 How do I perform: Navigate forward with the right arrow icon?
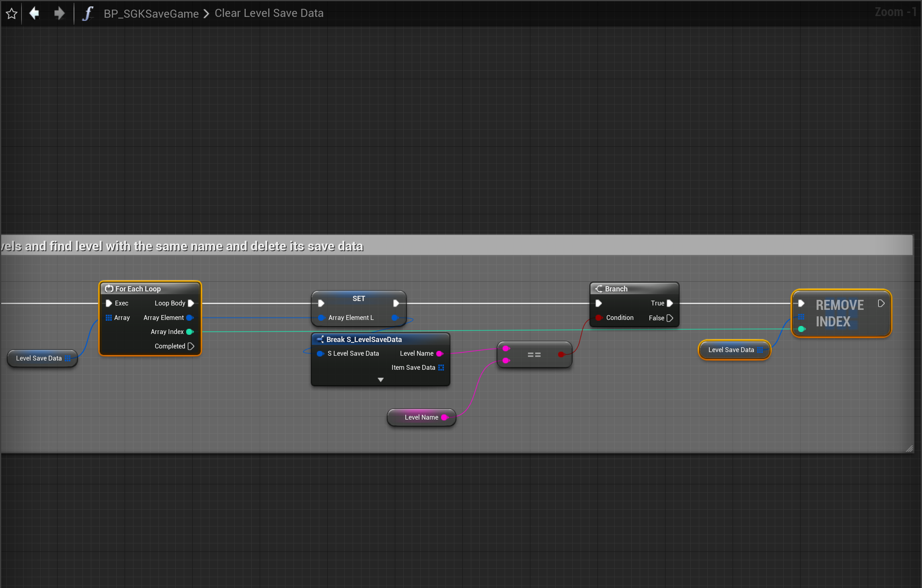pyautogui.click(x=59, y=14)
